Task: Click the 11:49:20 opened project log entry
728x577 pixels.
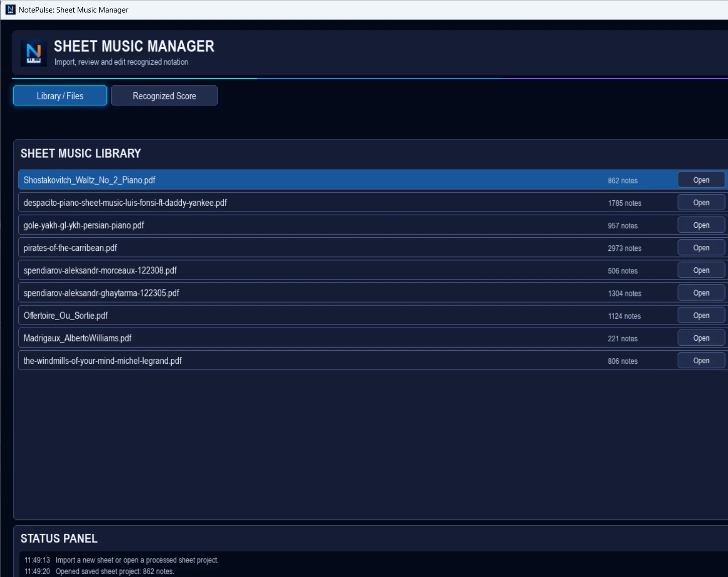Action: pyautogui.click(x=99, y=571)
